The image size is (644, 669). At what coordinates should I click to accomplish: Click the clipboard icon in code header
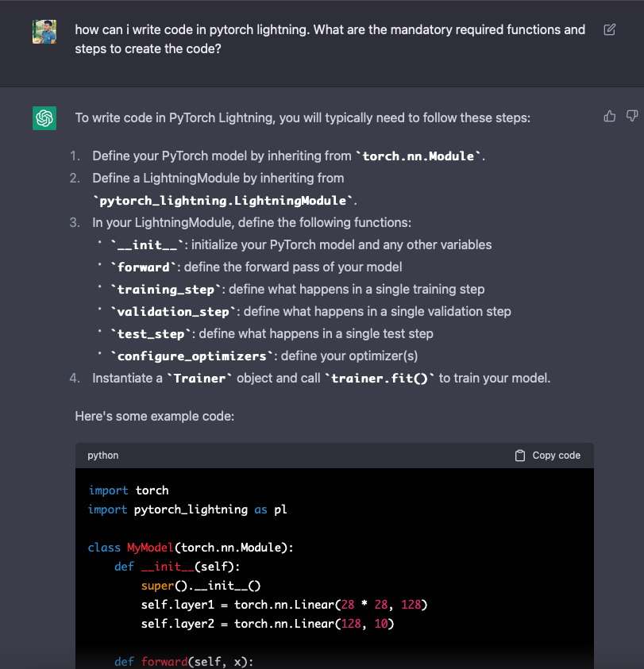(520, 456)
